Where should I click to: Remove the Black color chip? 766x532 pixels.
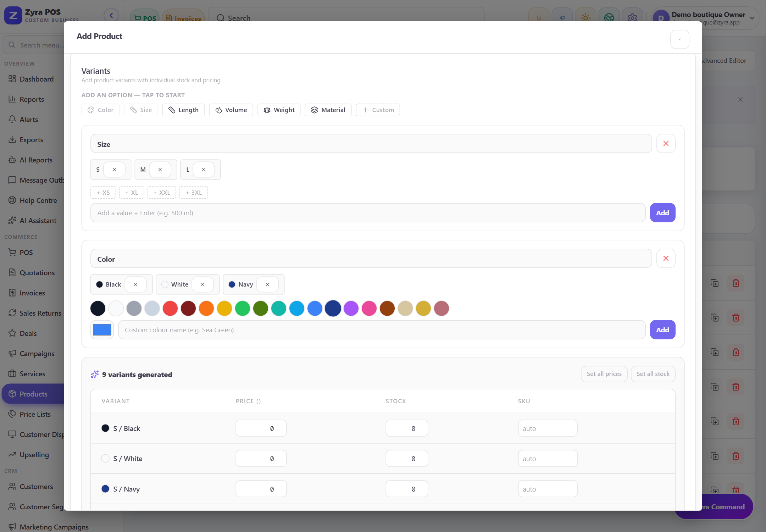coord(135,284)
